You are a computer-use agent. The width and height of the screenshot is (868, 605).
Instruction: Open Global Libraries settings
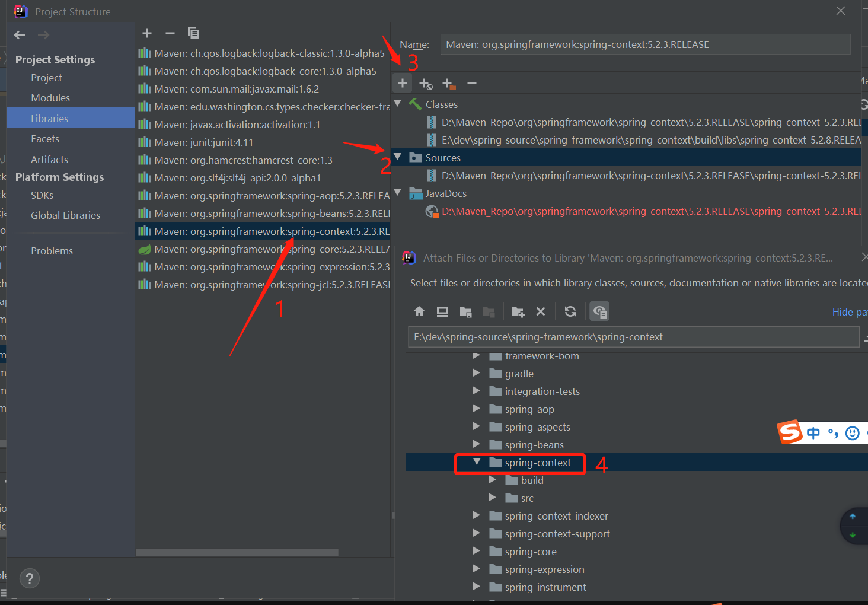65,215
